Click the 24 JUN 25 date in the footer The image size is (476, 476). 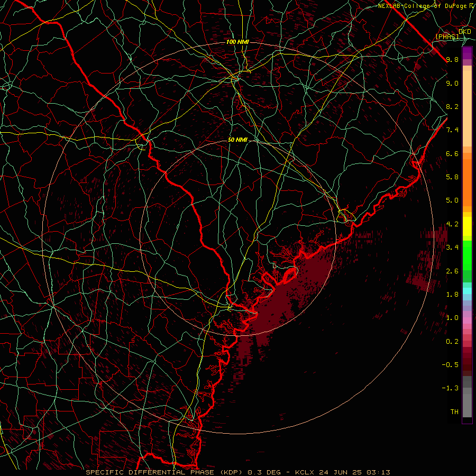click(x=340, y=472)
